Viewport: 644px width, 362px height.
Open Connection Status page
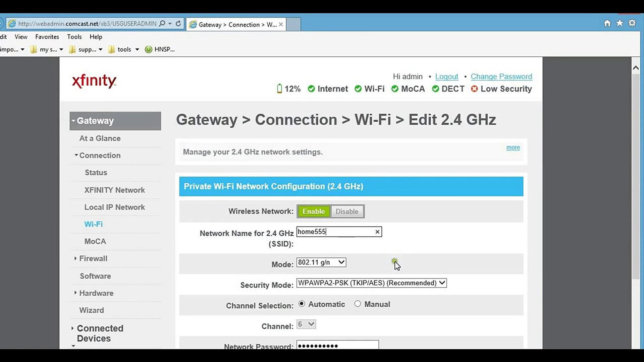(x=96, y=173)
